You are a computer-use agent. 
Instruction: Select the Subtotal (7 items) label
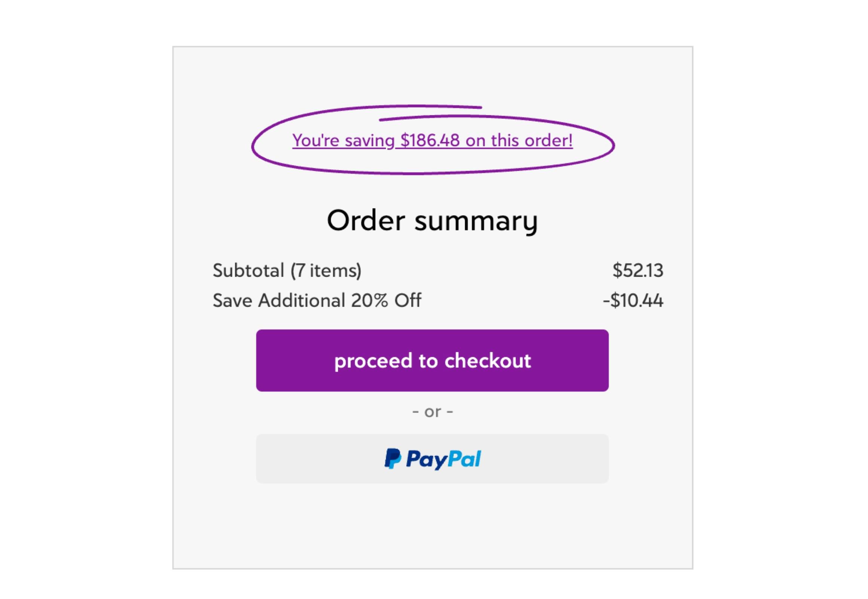click(x=287, y=270)
